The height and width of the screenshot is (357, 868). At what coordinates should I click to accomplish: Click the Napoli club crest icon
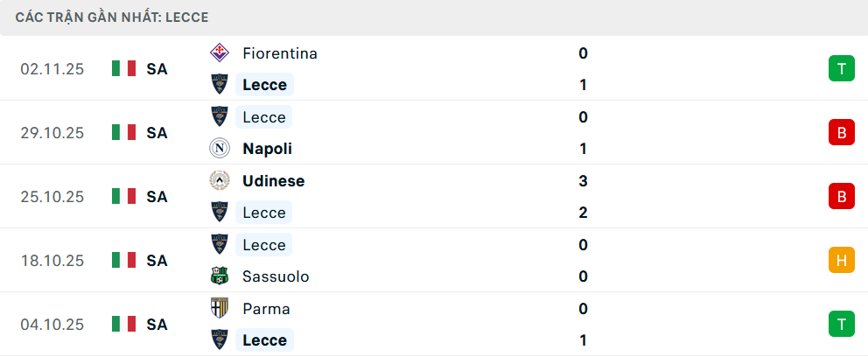(219, 149)
